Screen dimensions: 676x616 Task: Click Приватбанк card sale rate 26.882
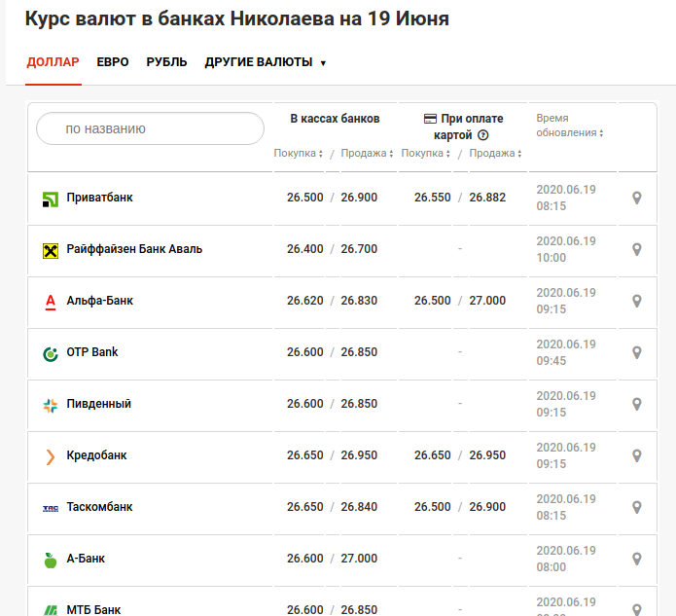click(487, 198)
